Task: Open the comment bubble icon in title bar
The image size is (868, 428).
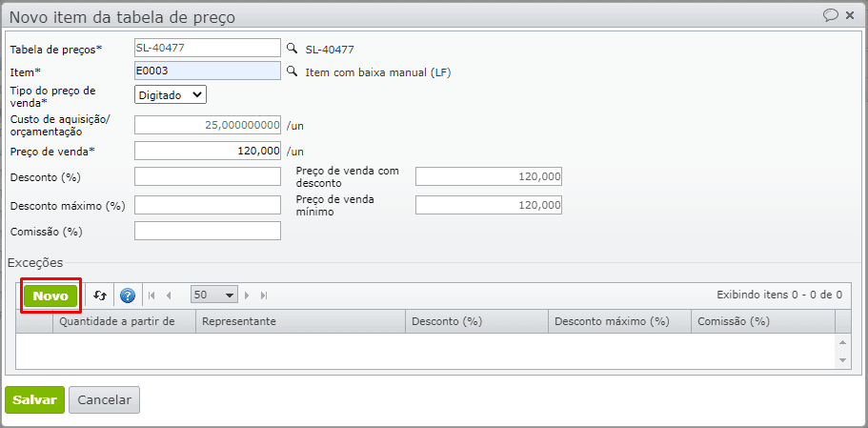Action: click(x=831, y=15)
